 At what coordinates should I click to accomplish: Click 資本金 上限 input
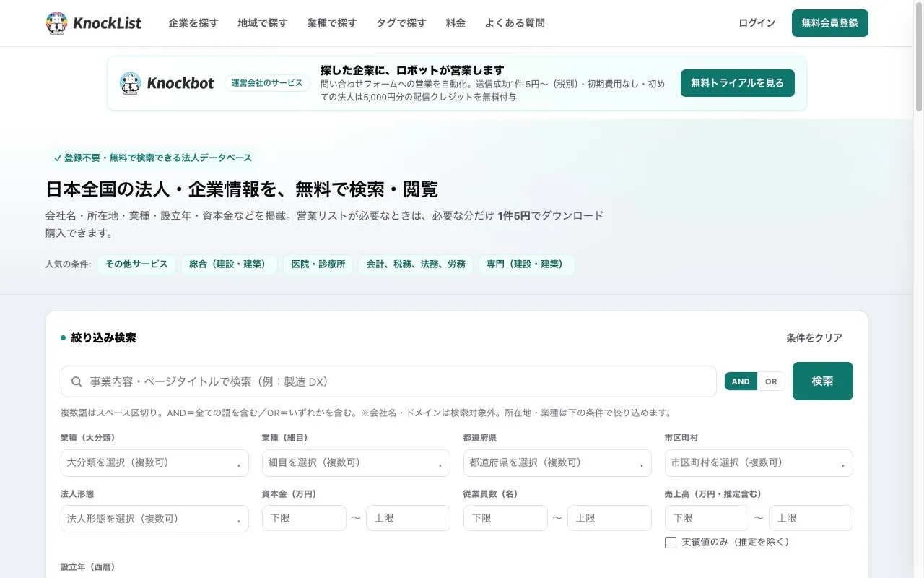tap(408, 519)
